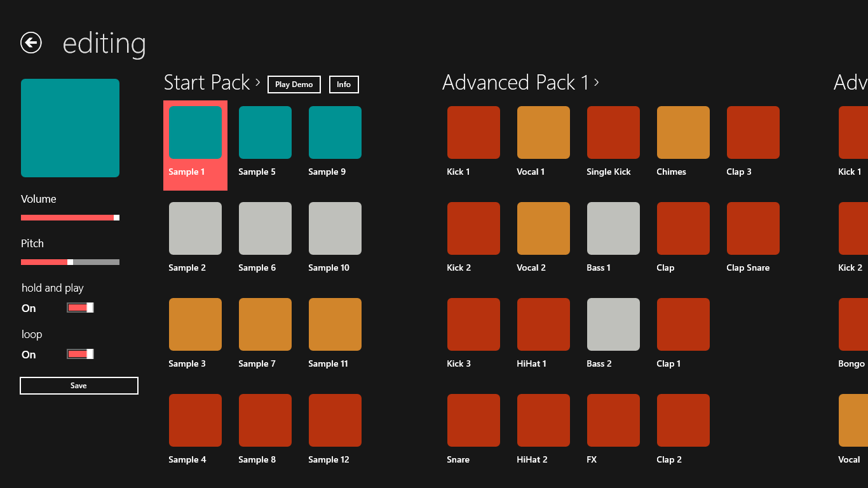868x488 pixels.
Task: Tap the Snare pad
Action: click(x=473, y=420)
